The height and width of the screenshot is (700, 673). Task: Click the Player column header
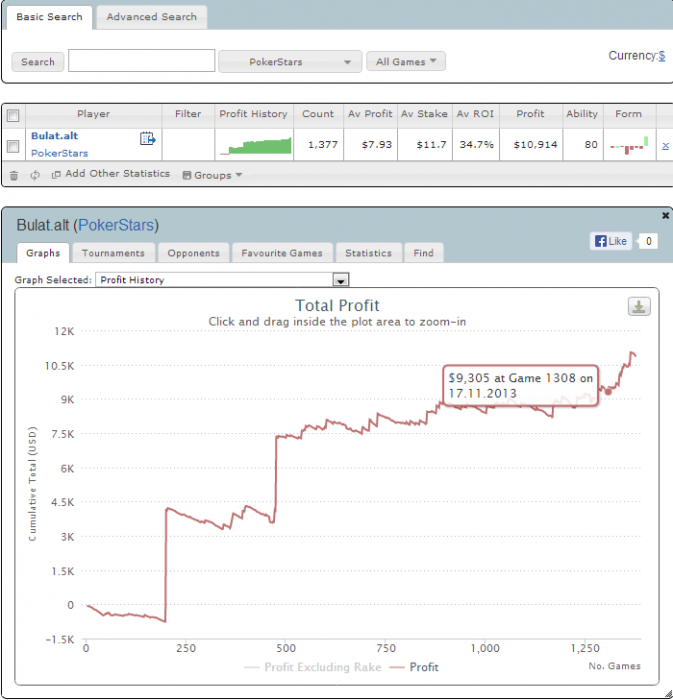[93, 114]
